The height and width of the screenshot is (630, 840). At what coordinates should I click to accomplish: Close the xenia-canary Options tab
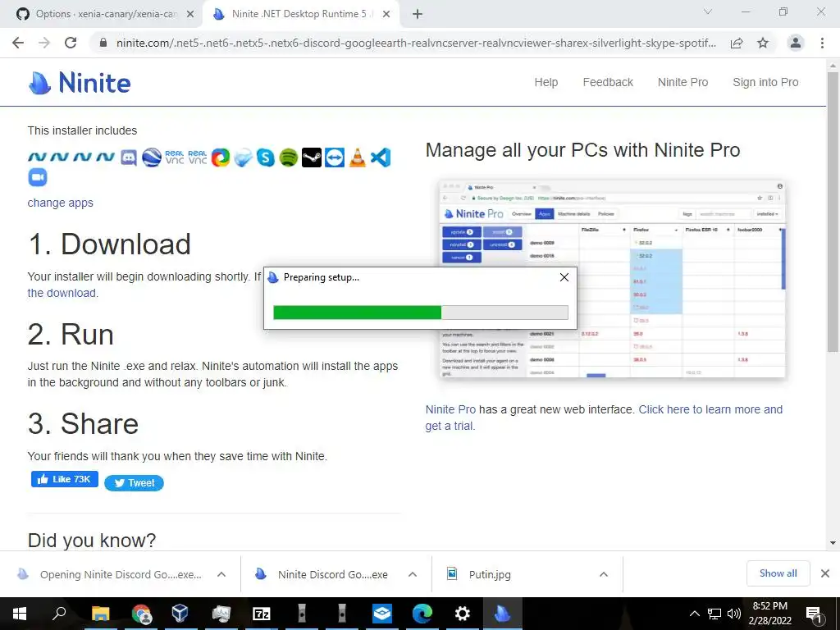tap(190, 14)
